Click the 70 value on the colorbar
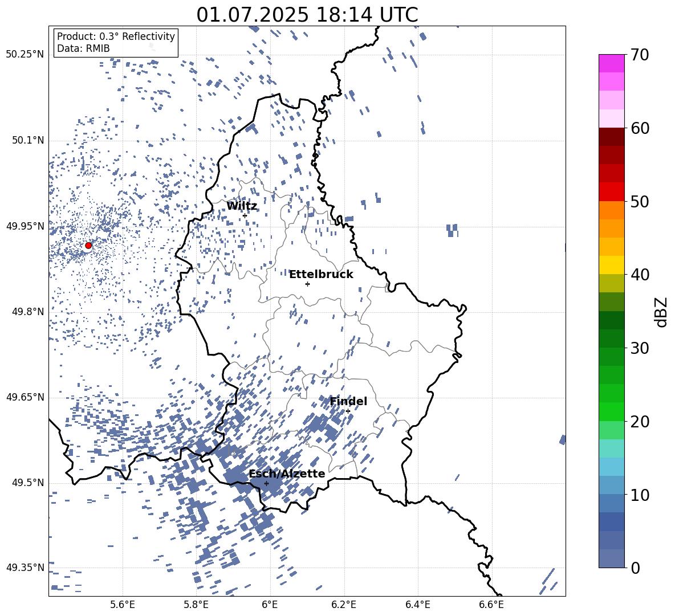The width and height of the screenshot is (675, 616). [x=640, y=55]
